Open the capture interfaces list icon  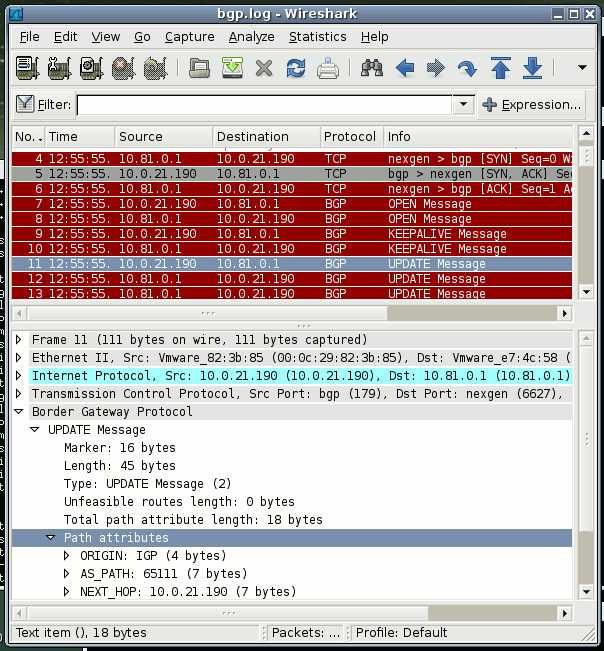(28, 68)
